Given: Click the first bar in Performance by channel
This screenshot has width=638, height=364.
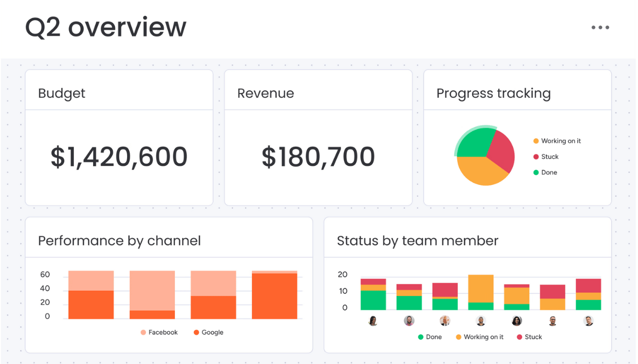Looking at the screenshot, I should click(x=91, y=295).
